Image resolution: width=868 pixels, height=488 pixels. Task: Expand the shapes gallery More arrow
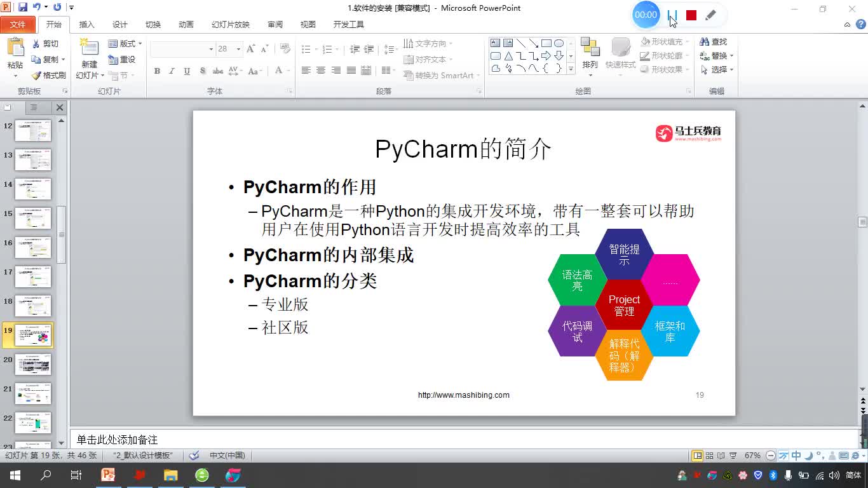coord(571,69)
